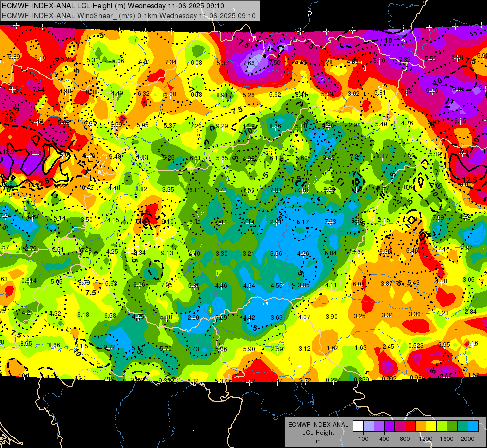Click the map value '7.83'
The width and height of the screenshot is (487, 448).
coord(276,190)
